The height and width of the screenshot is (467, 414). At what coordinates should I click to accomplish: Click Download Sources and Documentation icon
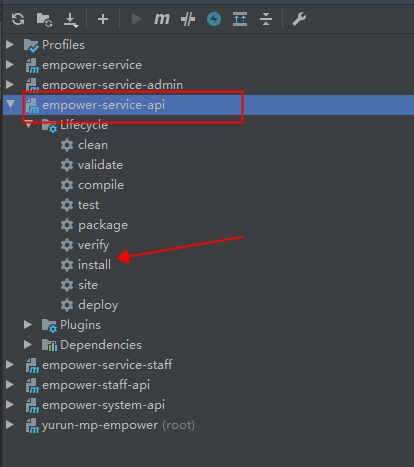(71, 20)
